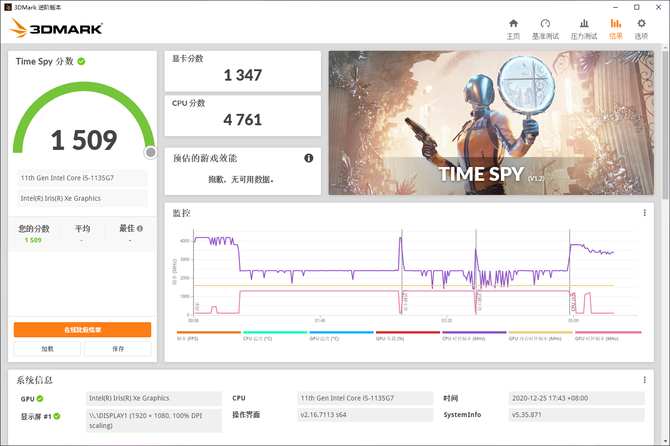Click the info icon next to best score
The image size is (670, 446).
coord(138,228)
